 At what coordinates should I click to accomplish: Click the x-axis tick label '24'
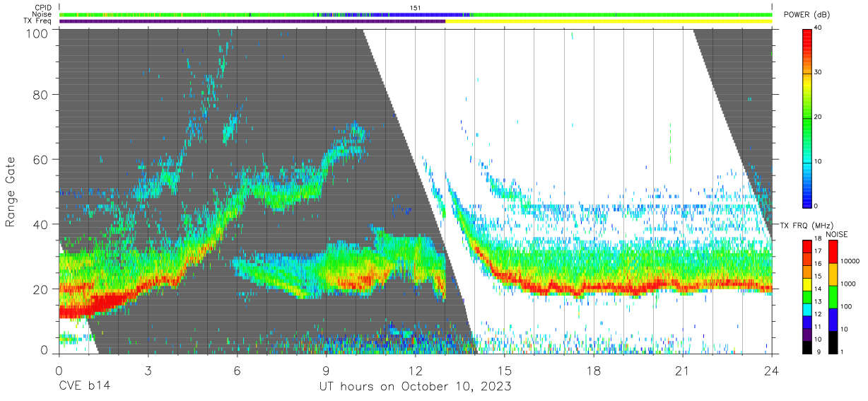point(772,371)
